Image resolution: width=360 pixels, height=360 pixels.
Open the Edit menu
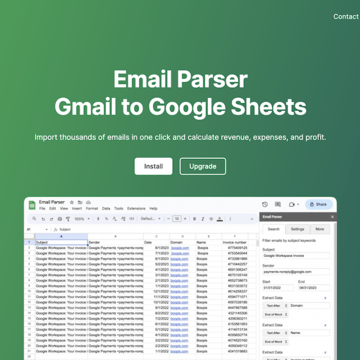(53, 209)
